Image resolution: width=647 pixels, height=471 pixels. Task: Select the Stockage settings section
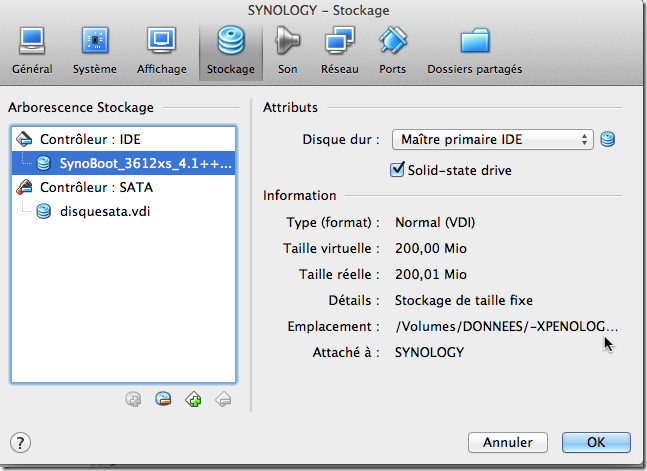point(231,52)
